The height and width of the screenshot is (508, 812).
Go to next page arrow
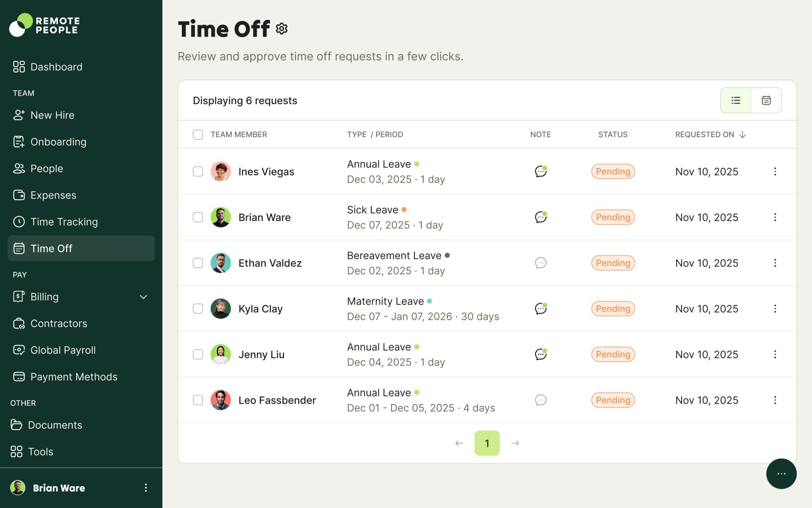[x=515, y=443]
